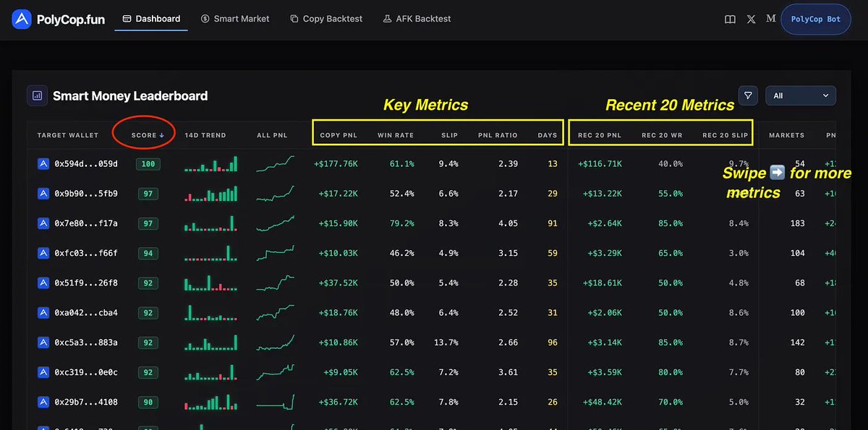The width and height of the screenshot is (868, 430).
Task: Click wallet icon for 0x51f9...26f8
Action: [43, 283]
